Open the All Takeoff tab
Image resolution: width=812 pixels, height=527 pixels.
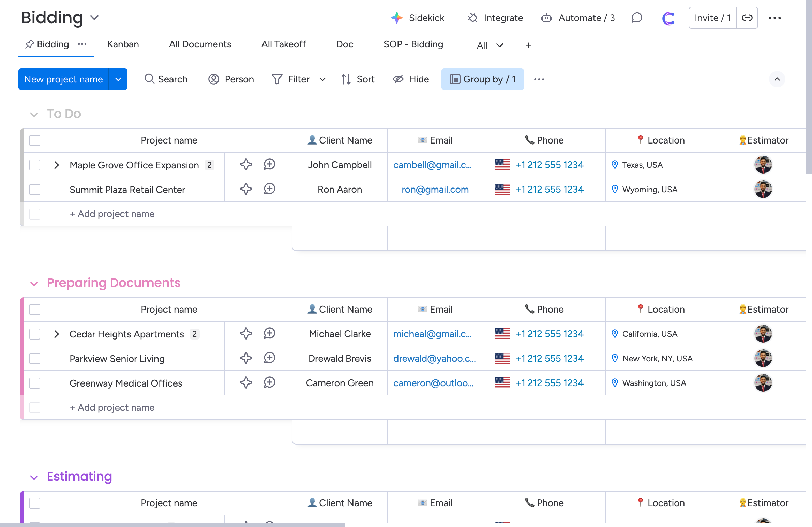click(x=284, y=44)
